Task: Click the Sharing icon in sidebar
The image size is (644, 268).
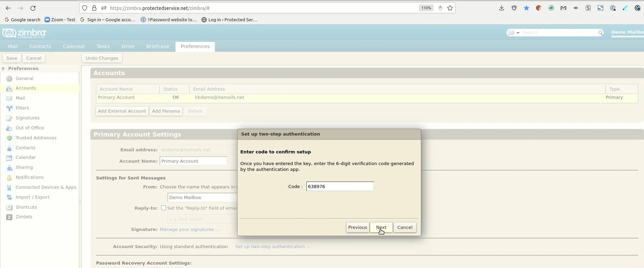Action: [9, 168]
